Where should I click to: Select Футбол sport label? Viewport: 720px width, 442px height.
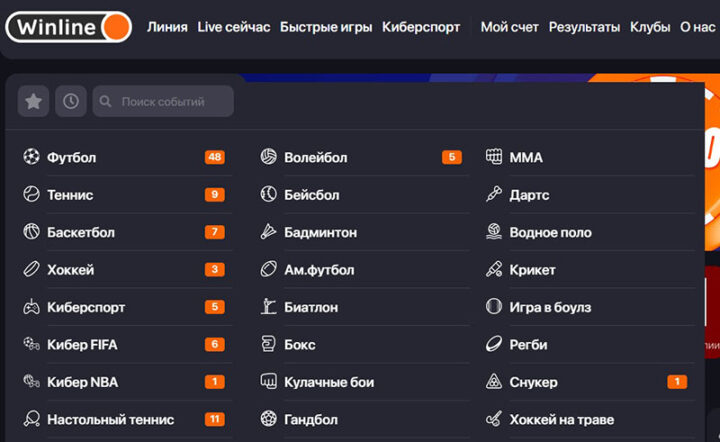[x=72, y=157]
